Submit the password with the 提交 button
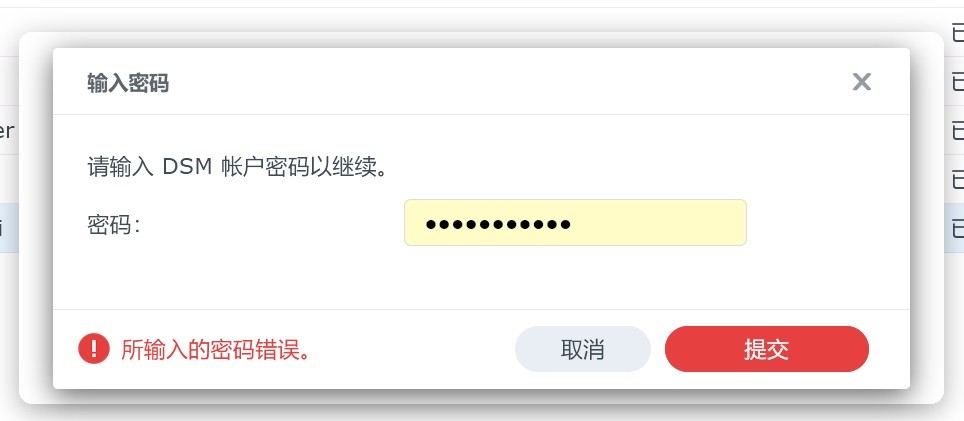 click(767, 349)
